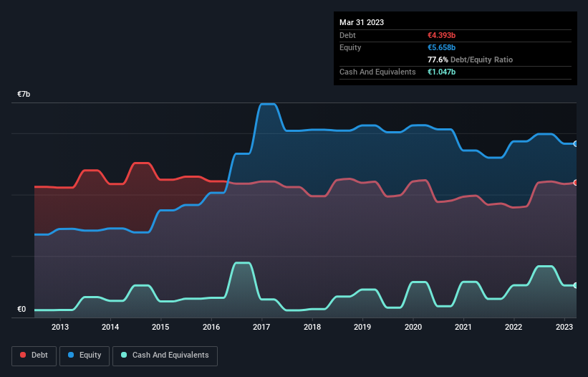
Task: Select the red Debt endpoint marker
Action: pos(576,183)
